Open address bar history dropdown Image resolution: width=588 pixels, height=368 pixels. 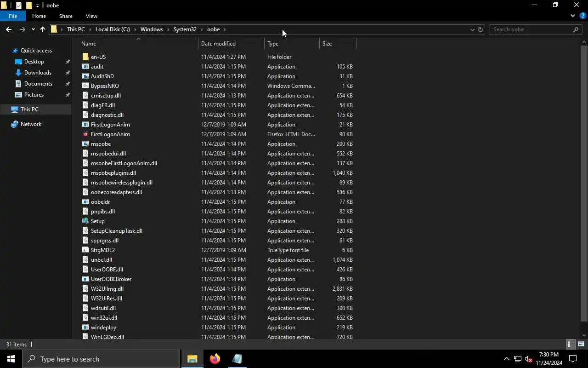[472, 29]
